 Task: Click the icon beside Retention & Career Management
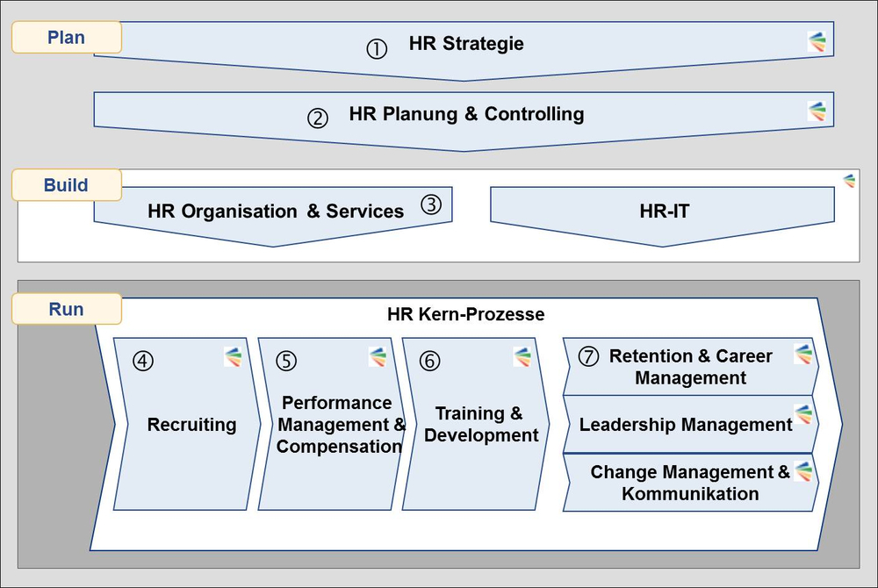point(803,355)
